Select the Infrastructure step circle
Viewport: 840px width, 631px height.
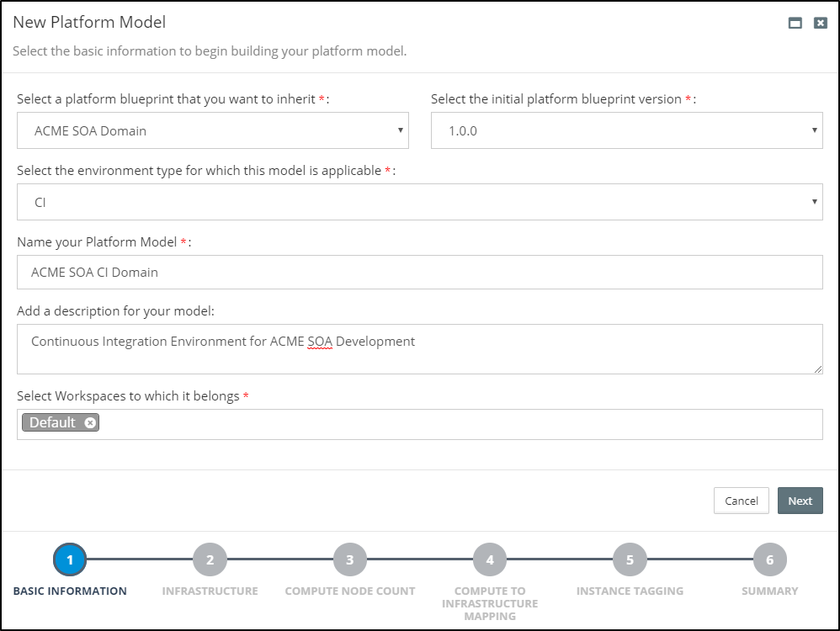point(210,559)
